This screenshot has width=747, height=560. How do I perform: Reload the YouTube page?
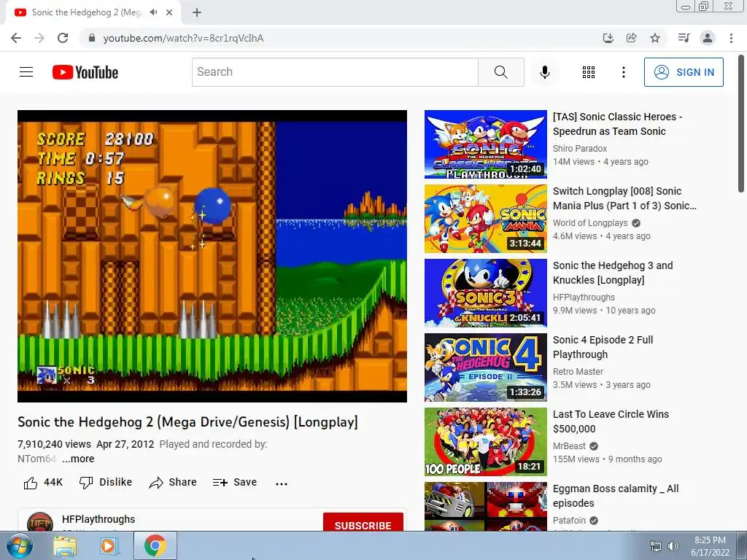coord(63,38)
